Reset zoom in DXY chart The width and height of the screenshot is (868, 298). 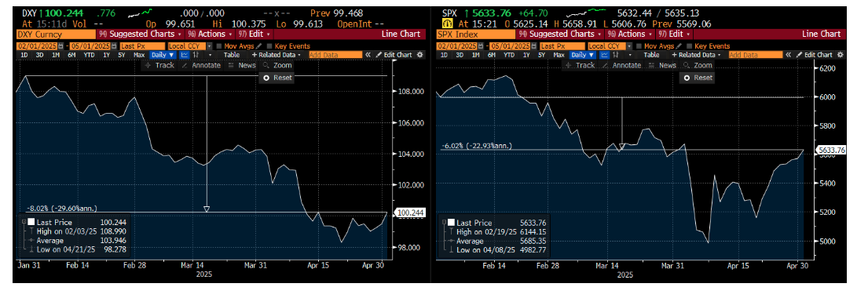277,78
